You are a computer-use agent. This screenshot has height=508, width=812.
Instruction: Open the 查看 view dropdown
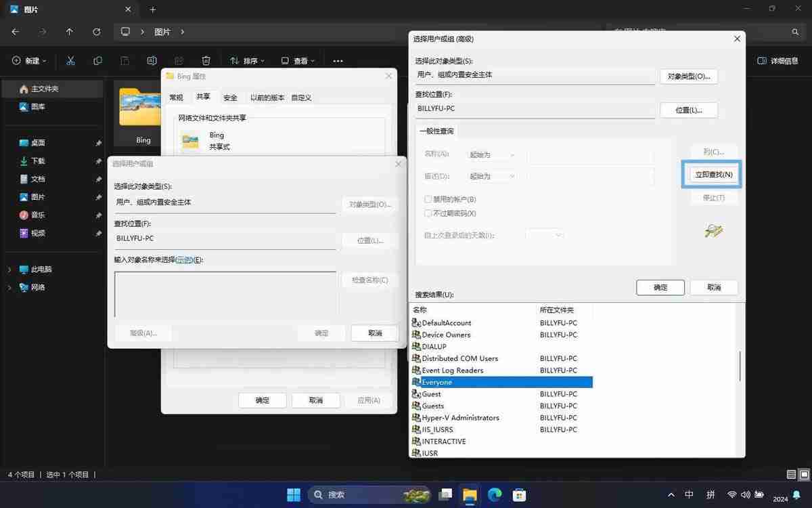click(x=299, y=60)
